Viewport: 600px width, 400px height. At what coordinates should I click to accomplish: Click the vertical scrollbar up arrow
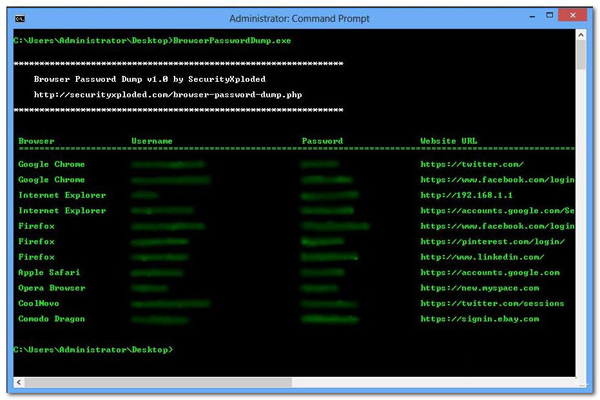(x=581, y=35)
